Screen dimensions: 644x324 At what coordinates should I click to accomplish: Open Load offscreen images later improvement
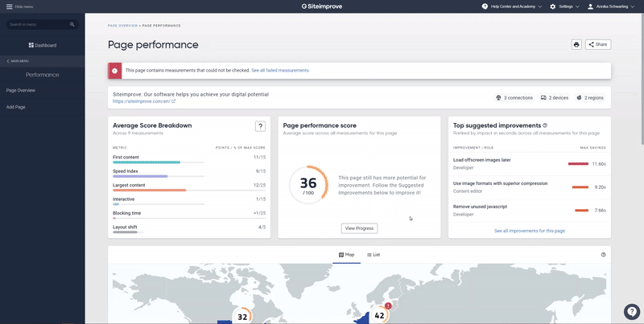coord(481,160)
